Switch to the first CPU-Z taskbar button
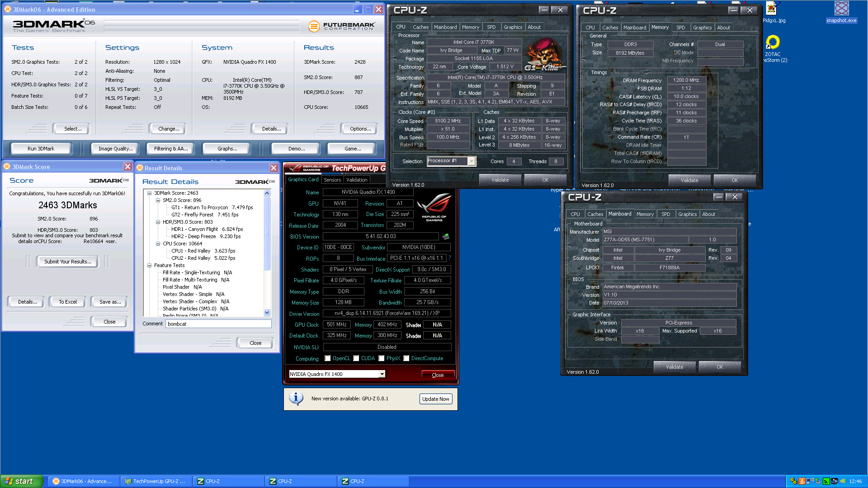Image resolution: width=868 pixels, height=488 pixels. [x=229, y=481]
